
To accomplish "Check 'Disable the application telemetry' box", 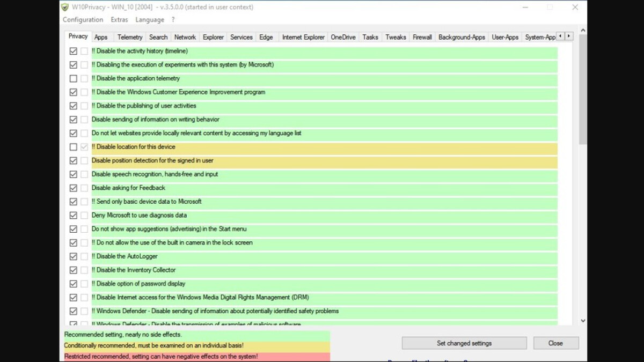I will 74,79.
